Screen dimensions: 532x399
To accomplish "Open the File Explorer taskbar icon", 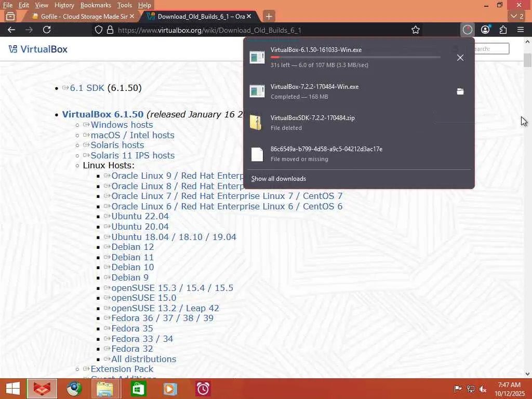I will click(105, 389).
